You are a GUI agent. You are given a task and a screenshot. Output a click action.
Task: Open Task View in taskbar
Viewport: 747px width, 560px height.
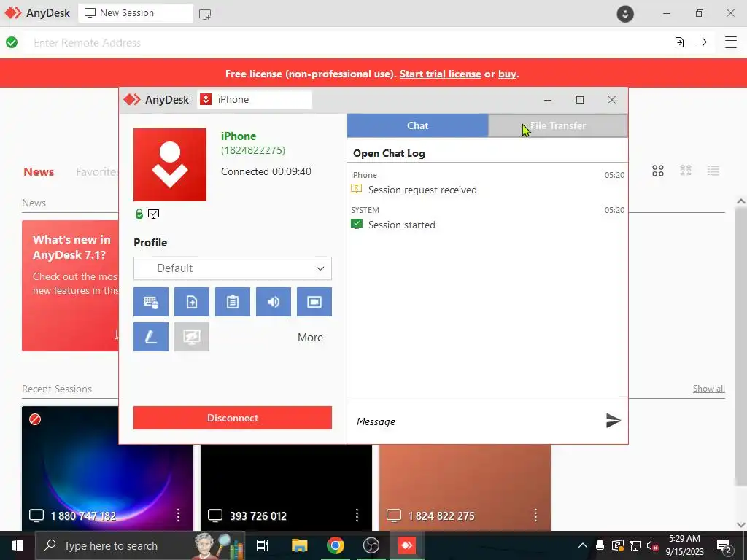click(x=263, y=545)
